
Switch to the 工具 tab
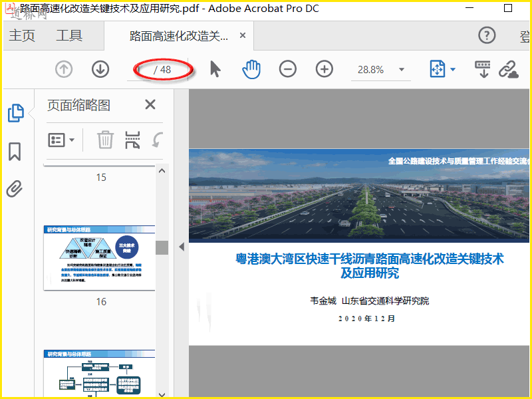[69, 35]
